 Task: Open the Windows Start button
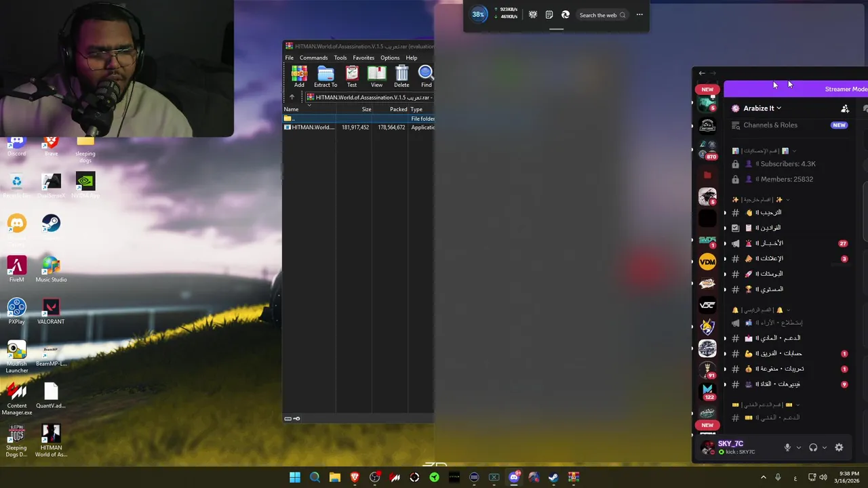click(295, 477)
